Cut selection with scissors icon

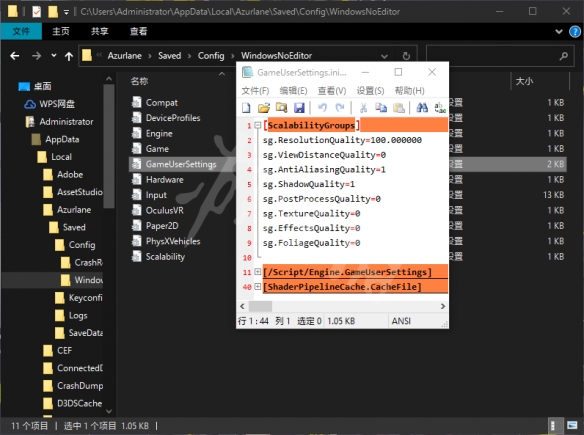click(363, 108)
